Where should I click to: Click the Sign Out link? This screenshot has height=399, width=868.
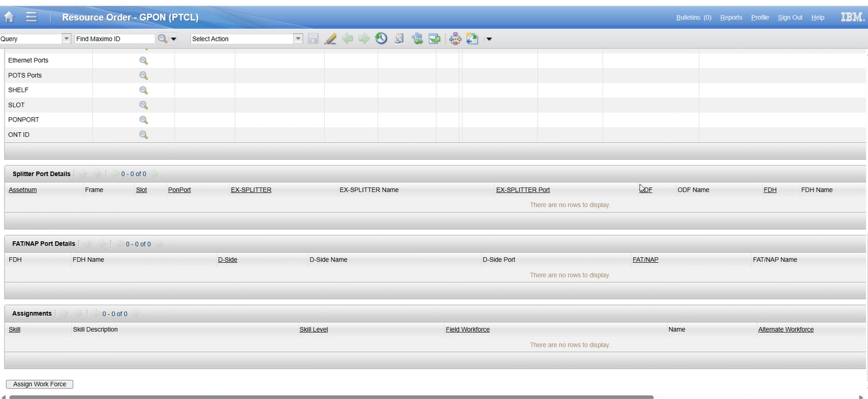[790, 18]
